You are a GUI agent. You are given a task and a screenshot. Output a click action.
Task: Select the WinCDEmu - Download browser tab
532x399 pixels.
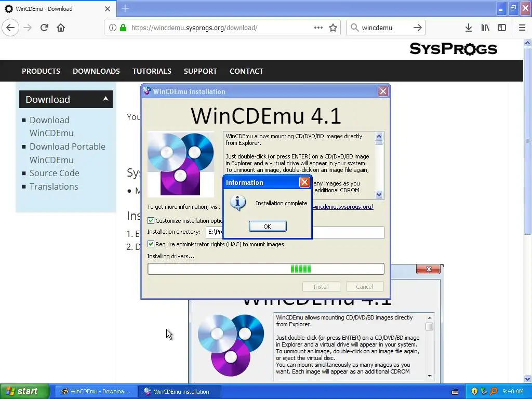click(58, 9)
